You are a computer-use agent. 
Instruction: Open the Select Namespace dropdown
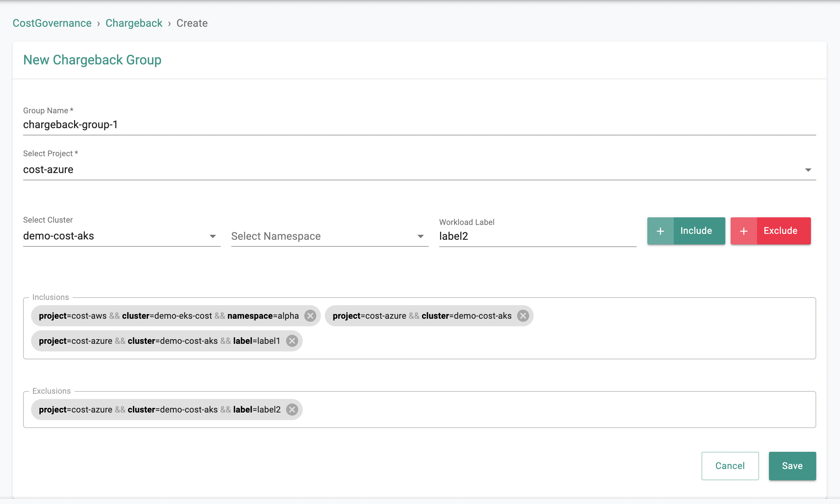[420, 236]
